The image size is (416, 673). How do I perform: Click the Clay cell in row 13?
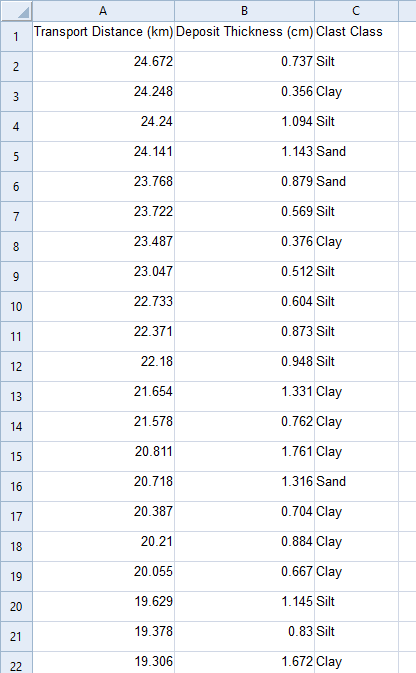coord(356,397)
